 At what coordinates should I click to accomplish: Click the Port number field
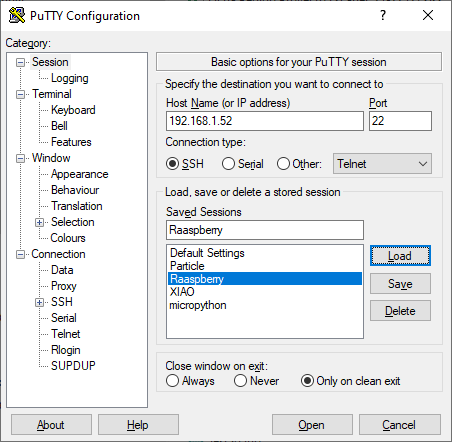[x=400, y=121]
